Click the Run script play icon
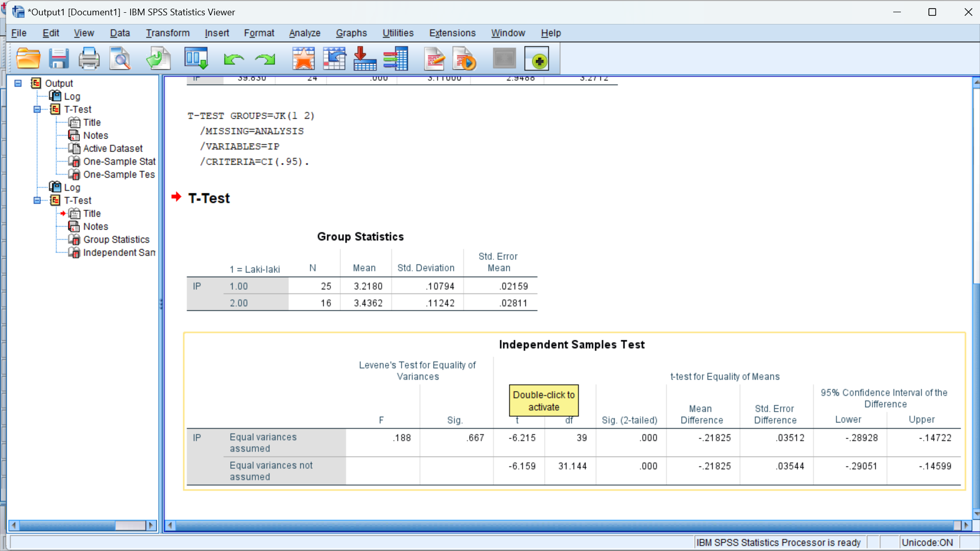 coord(464,59)
